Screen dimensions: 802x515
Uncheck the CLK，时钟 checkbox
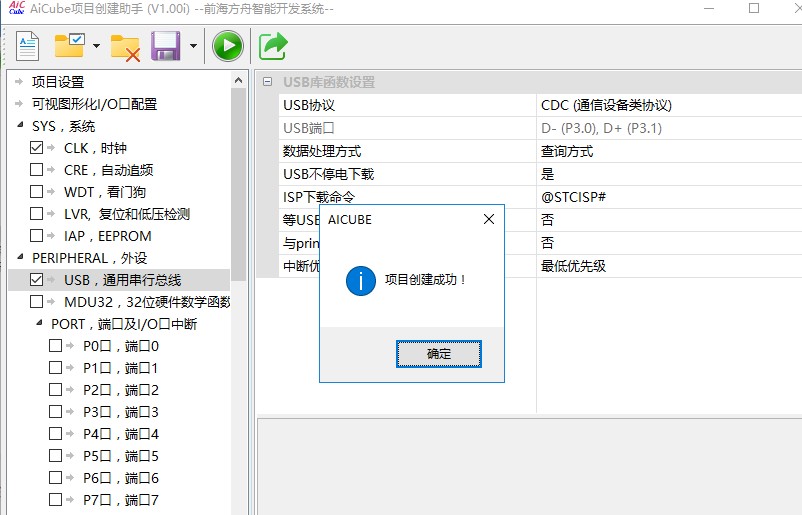[x=36, y=148]
